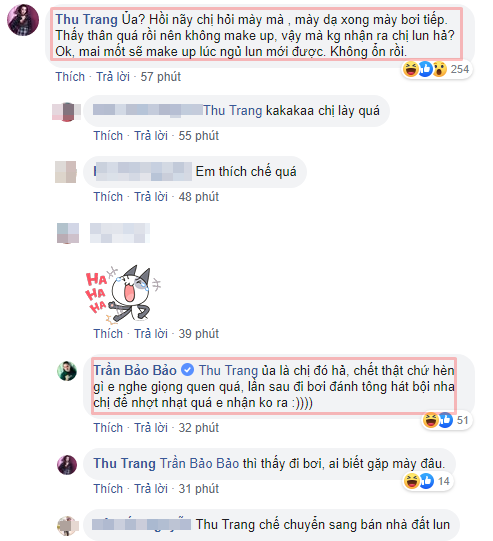Click the haha reaction icon beside 14

[x=412, y=481]
